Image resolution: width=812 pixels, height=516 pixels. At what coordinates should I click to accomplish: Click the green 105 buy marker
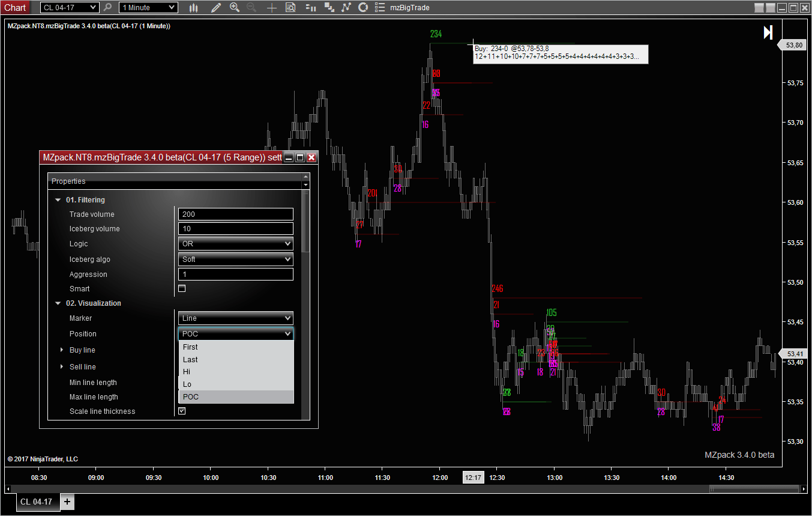[x=552, y=313]
